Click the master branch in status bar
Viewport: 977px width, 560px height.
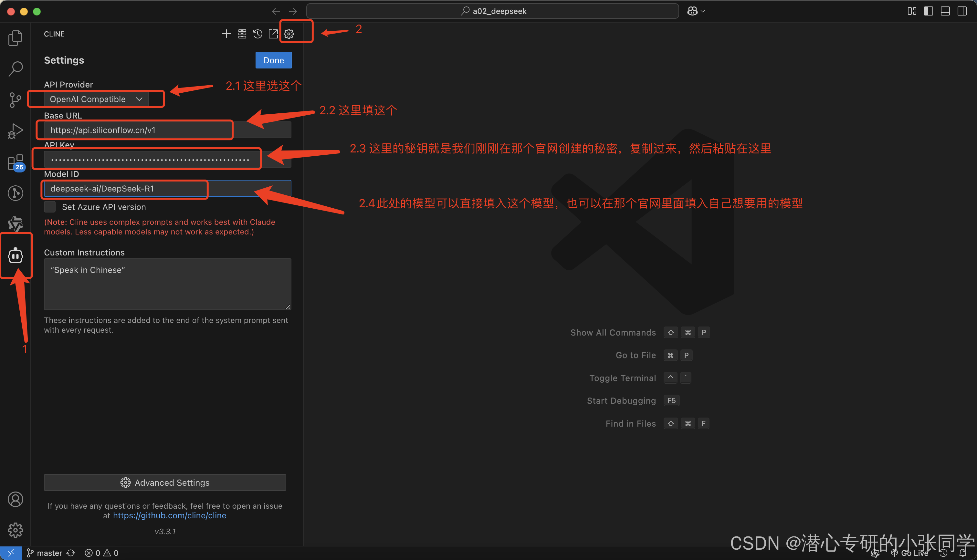pos(49,553)
